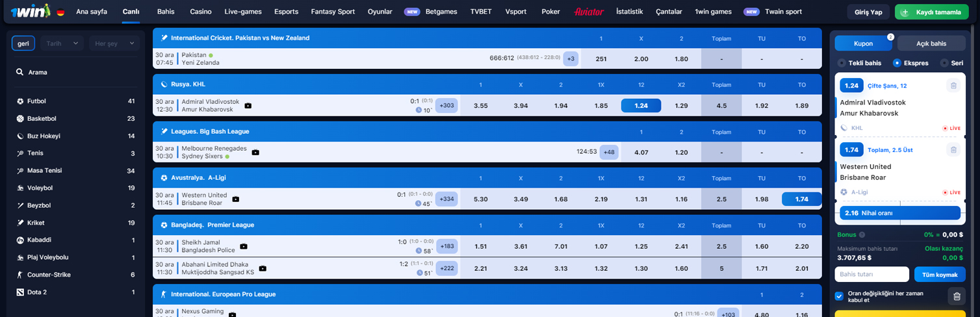This screenshot has height=317, width=980.
Task: Click the Bonus info question icon
Action: 862,235
